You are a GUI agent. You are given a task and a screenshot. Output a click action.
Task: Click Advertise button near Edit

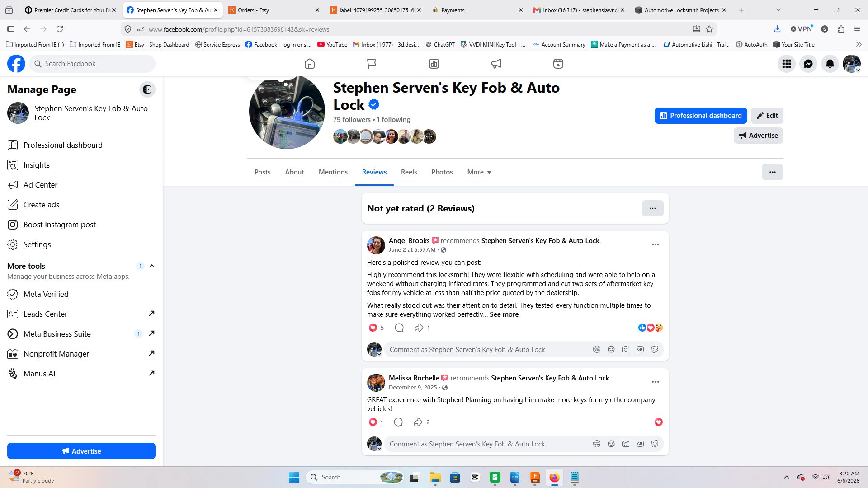759,136
